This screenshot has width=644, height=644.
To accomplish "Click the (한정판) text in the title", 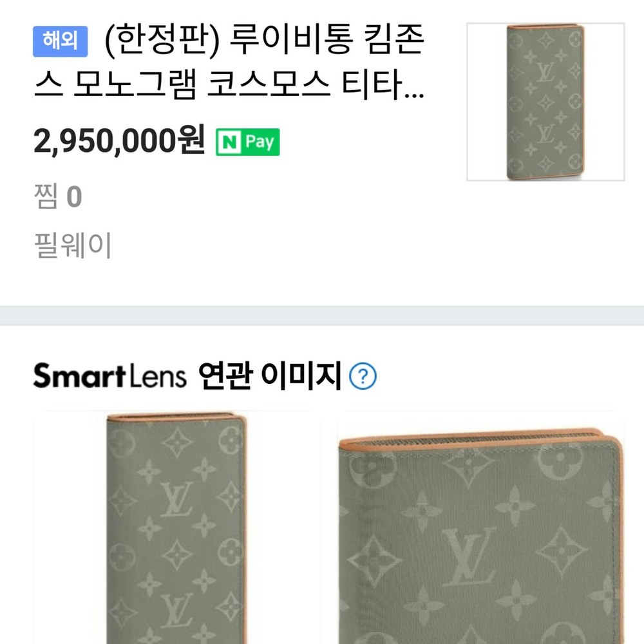I will click(162, 40).
